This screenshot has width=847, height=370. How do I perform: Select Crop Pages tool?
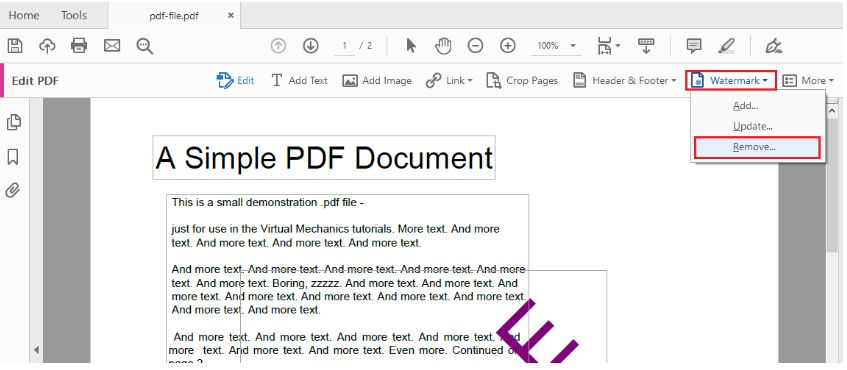(522, 80)
